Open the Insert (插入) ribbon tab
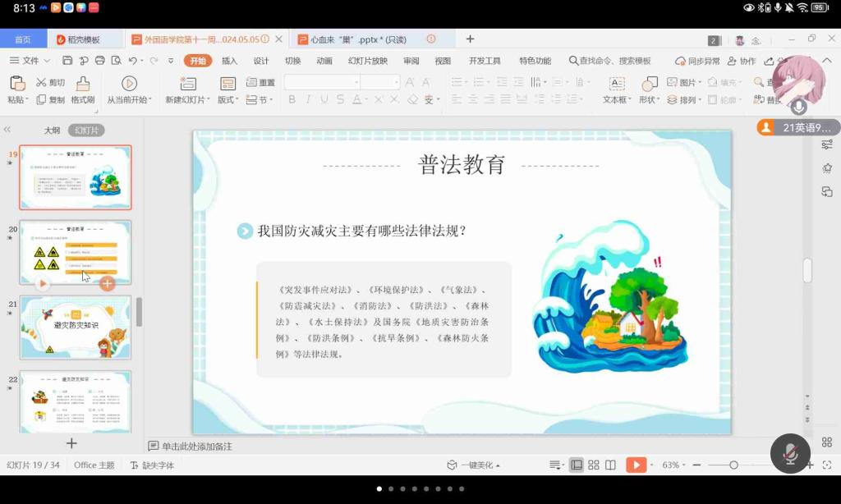 229,61
